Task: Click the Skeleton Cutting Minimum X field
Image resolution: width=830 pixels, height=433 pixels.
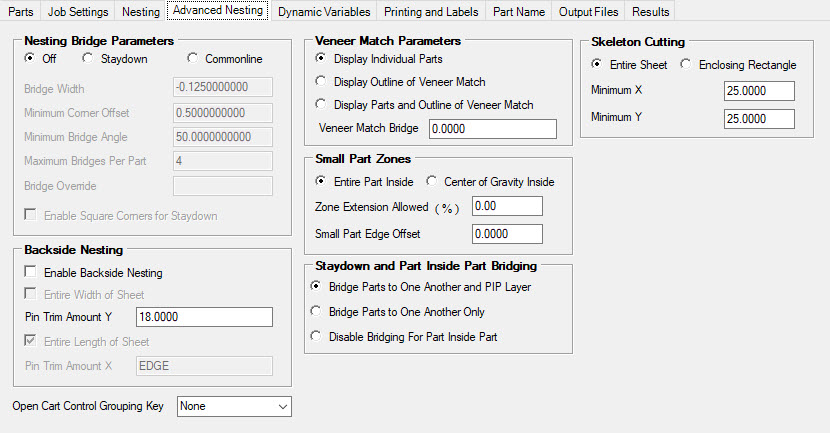Action: 759,92
